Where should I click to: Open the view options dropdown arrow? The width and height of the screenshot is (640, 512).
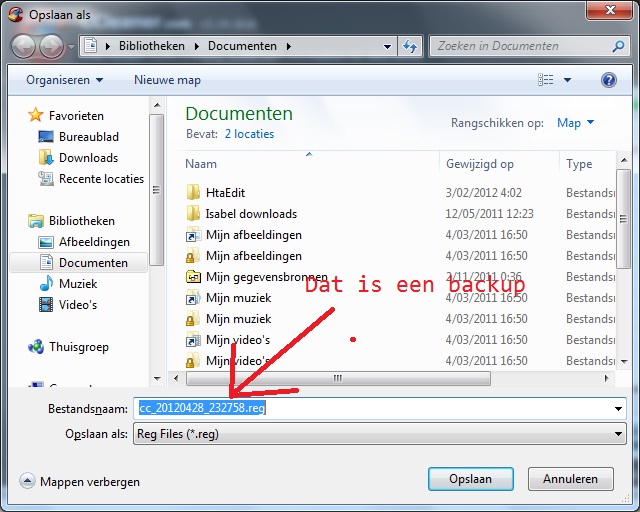pos(567,80)
